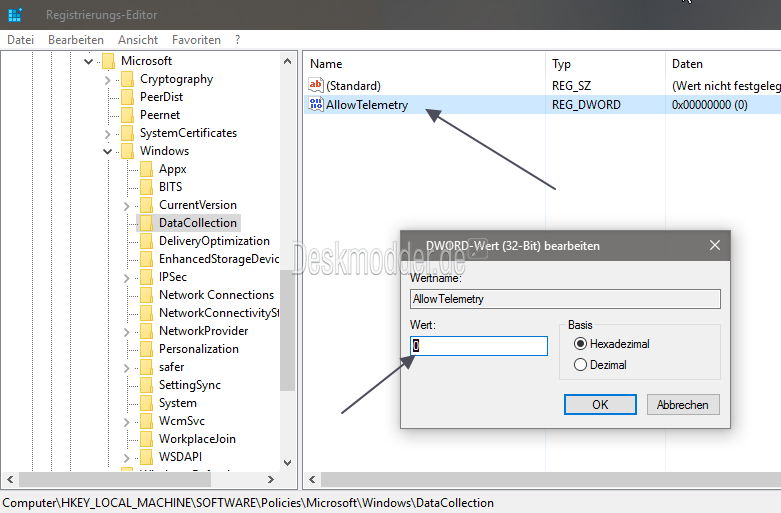781x513 pixels.
Task: Click tree scroll-down arrow
Action: (x=287, y=463)
